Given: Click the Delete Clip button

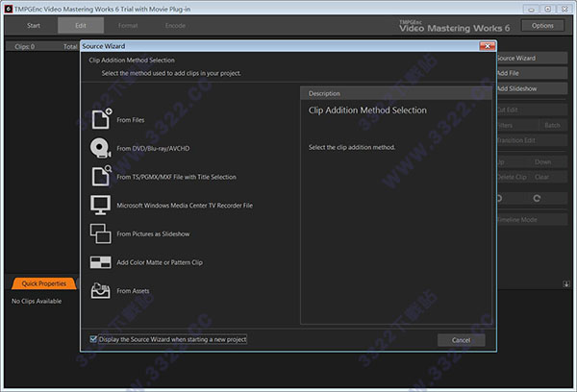Looking at the screenshot, I should [x=512, y=177].
